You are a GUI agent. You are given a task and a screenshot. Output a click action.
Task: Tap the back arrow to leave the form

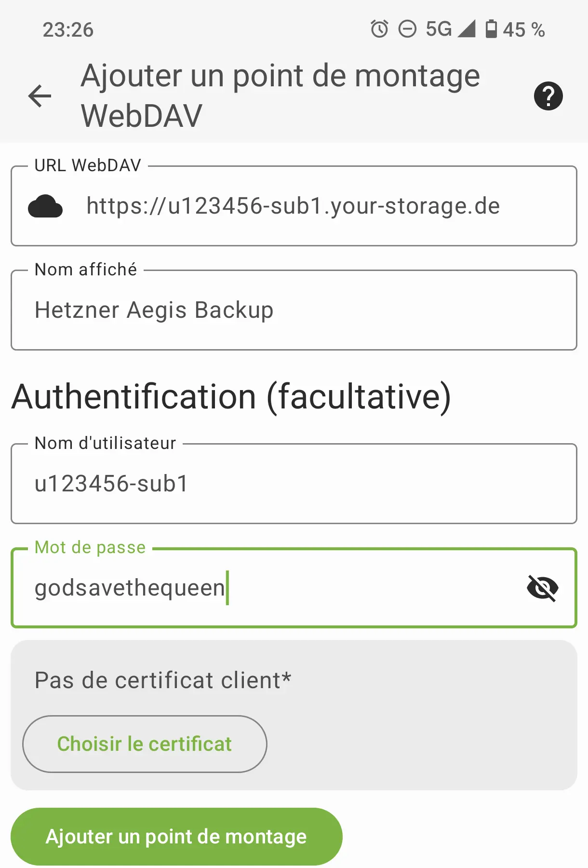coord(39,95)
